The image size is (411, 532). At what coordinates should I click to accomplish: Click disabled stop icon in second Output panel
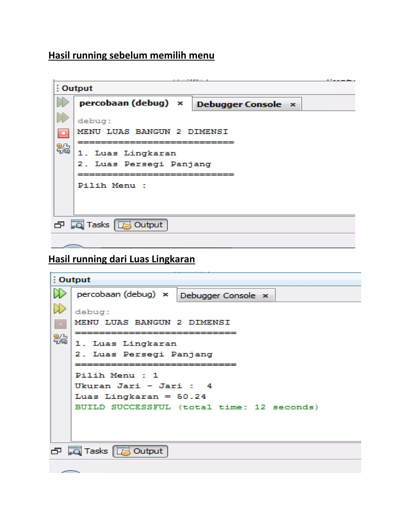coord(60,324)
